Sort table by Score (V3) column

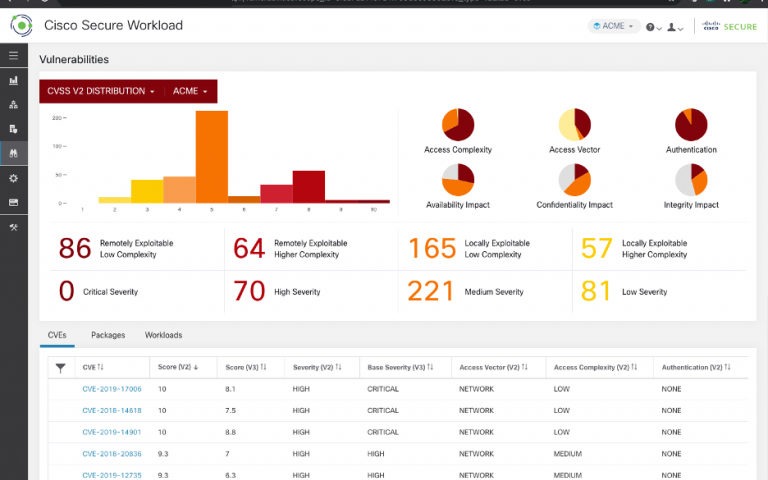coord(246,367)
